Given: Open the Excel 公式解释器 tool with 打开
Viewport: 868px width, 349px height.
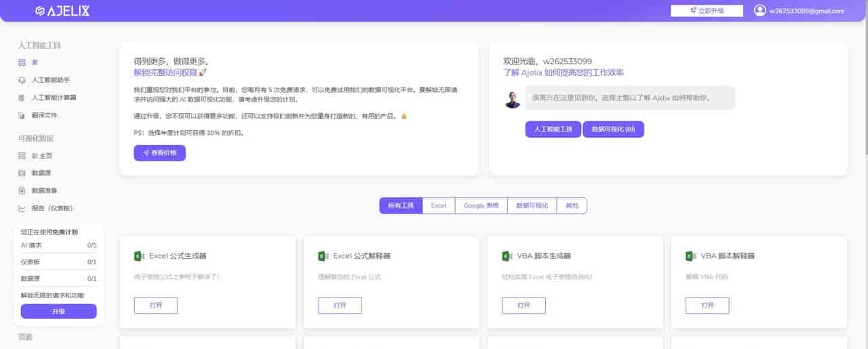Looking at the screenshot, I should coord(340,306).
